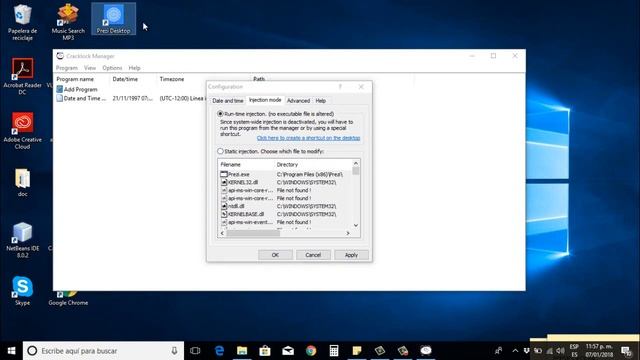Click the Directory column header

click(x=313, y=164)
